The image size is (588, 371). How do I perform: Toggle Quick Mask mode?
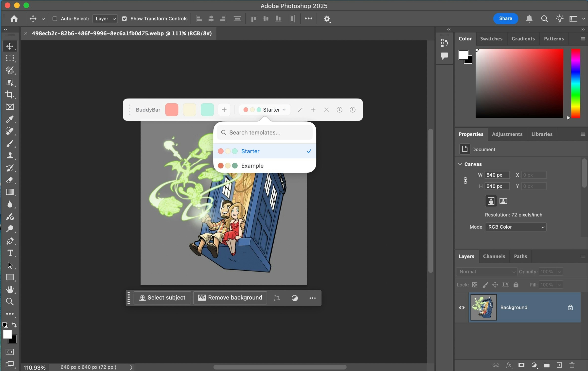(x=10, y=352)
